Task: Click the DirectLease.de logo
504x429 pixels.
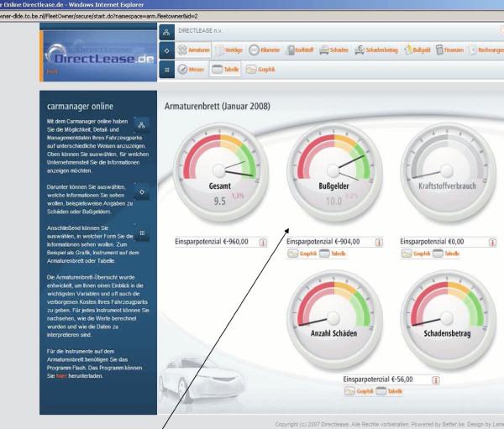Action: (x=99, y=60)
